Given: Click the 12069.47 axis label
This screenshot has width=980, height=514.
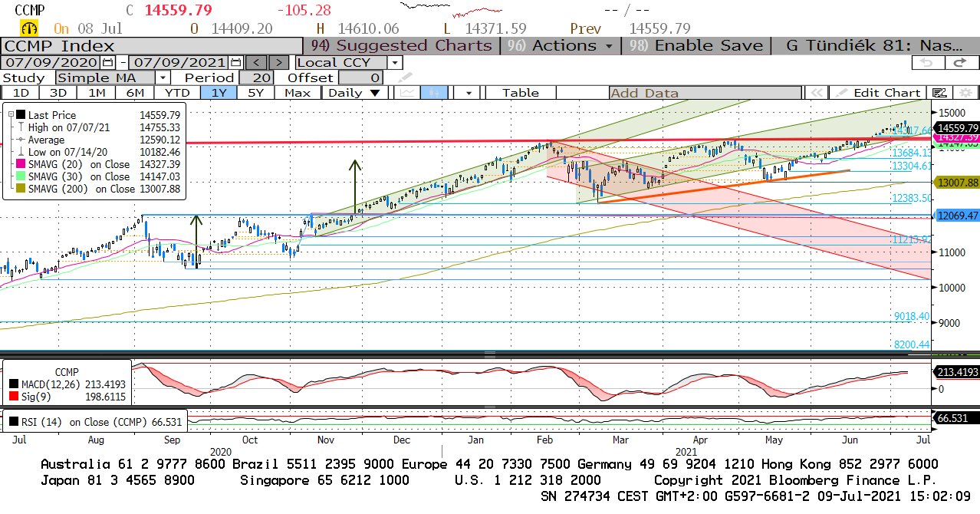Looking at the screenshot, I should pos(958,216).
